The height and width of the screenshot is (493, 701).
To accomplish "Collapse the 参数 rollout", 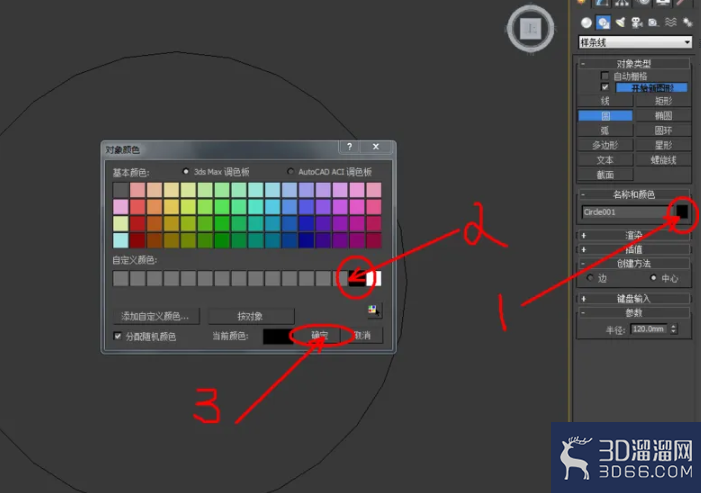I will point(633,312).
